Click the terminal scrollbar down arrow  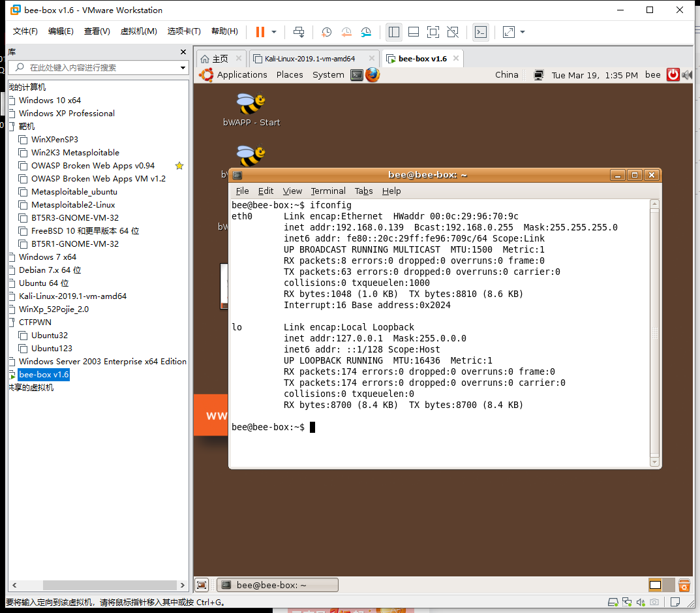pos(654,462)
